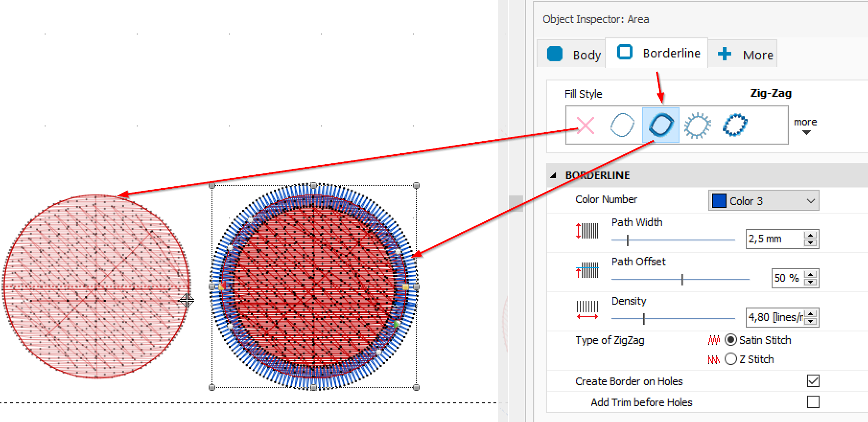The width and height of the screenshot is (868, 422).
Task: Click the blue Body tab icon
Action: 555,54
